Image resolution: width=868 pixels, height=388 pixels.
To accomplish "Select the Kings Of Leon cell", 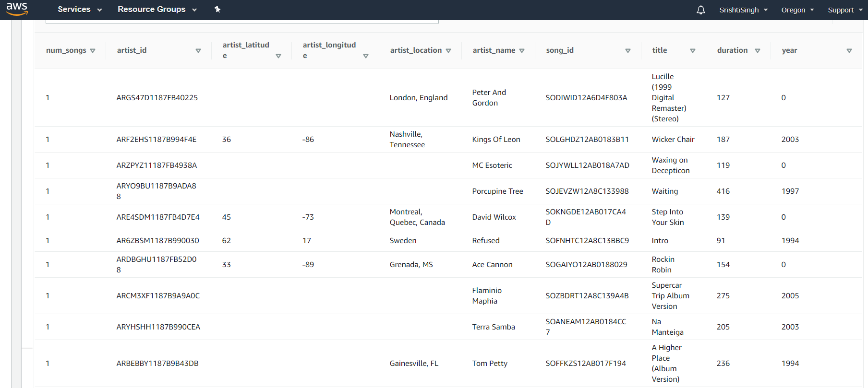I will tap(496, 140).
